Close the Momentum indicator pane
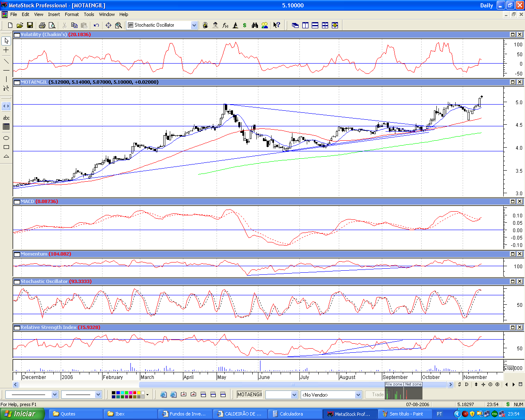This screenshot has width=525, height=420. (520, 254)
